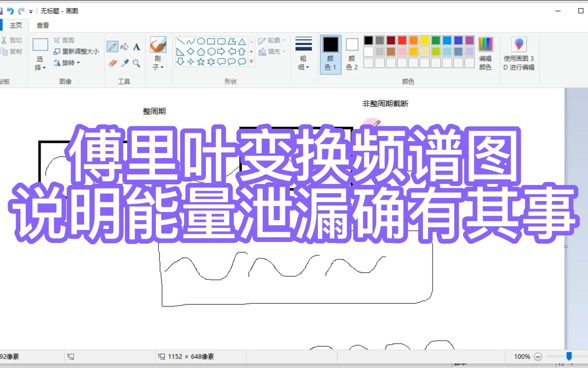Open Edit with Paint 3D
The image size is (588, 368).
coord(519,53)
